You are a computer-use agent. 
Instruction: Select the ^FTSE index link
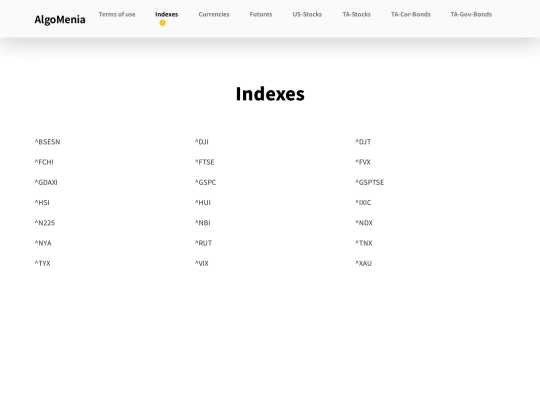[205, 162]
